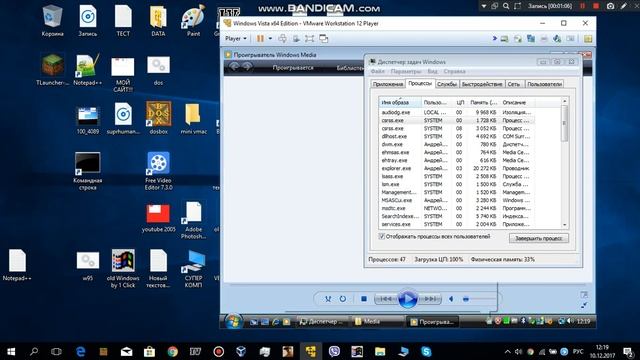Open Диспетчер task in Vista taskbar
This screenshot has width=640, height=360.
click(x=323, y=322)
